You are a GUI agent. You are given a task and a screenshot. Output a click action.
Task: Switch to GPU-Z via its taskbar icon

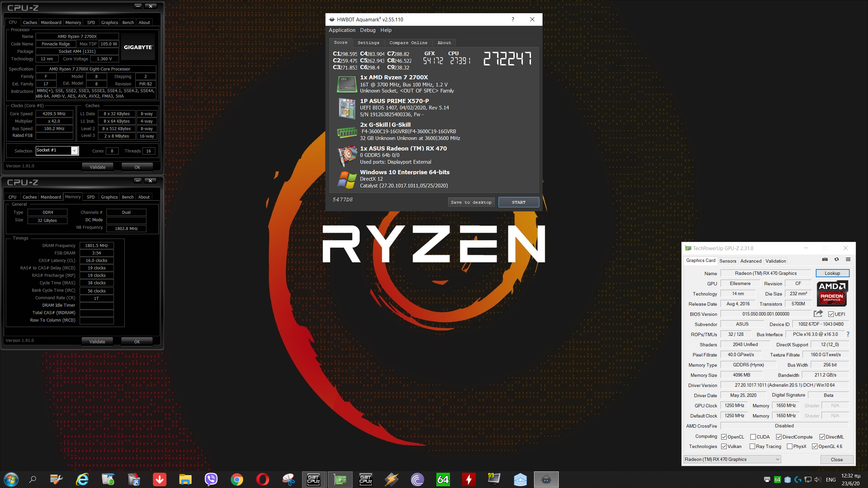pyautogui.click(x=340, y=479)
